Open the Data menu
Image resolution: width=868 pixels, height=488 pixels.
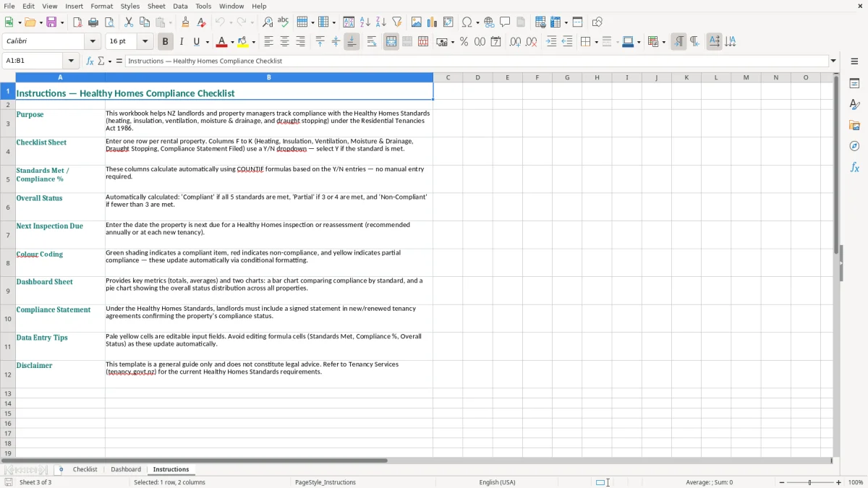[x=180, y=6]
